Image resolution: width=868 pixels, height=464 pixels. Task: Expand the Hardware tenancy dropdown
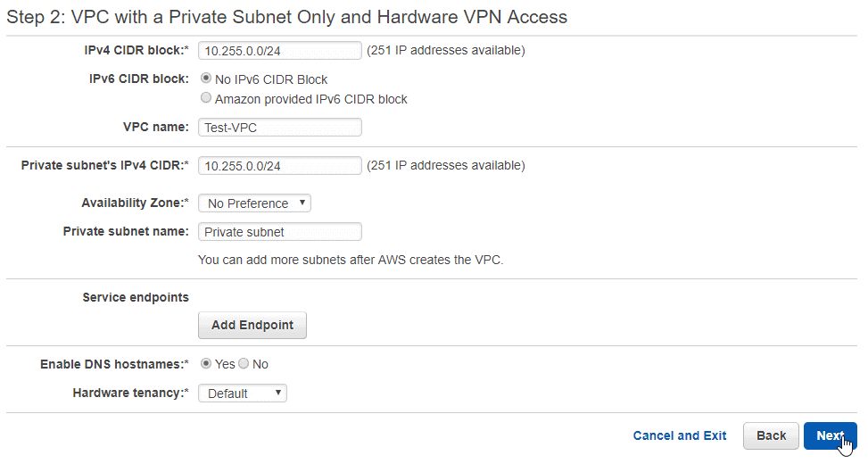coord(243,394)
